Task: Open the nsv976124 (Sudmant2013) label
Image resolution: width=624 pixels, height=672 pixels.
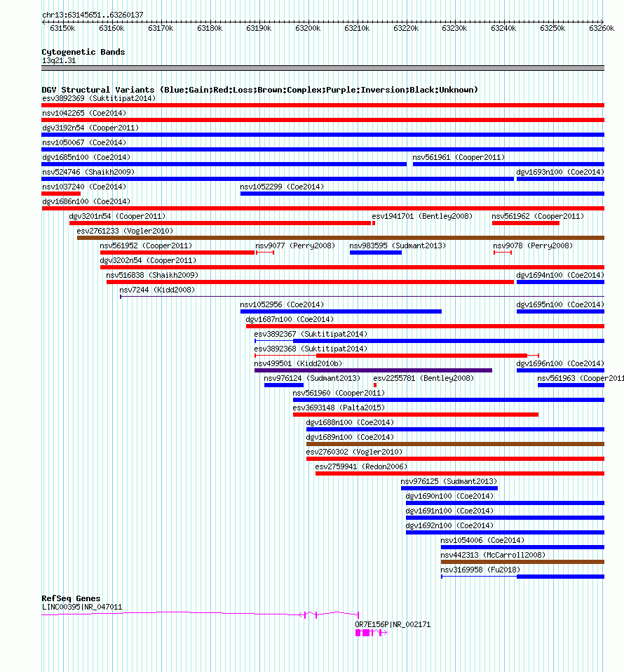Action: coord(312,378)
